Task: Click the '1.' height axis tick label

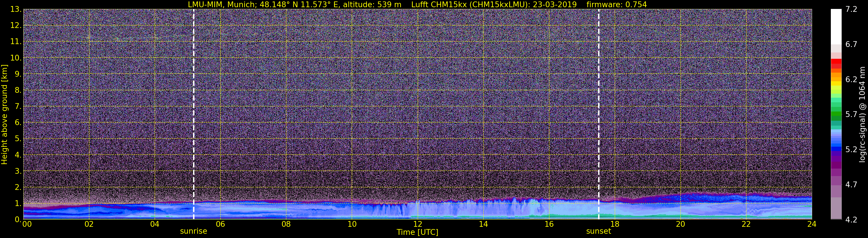Action: pos(18,204)
